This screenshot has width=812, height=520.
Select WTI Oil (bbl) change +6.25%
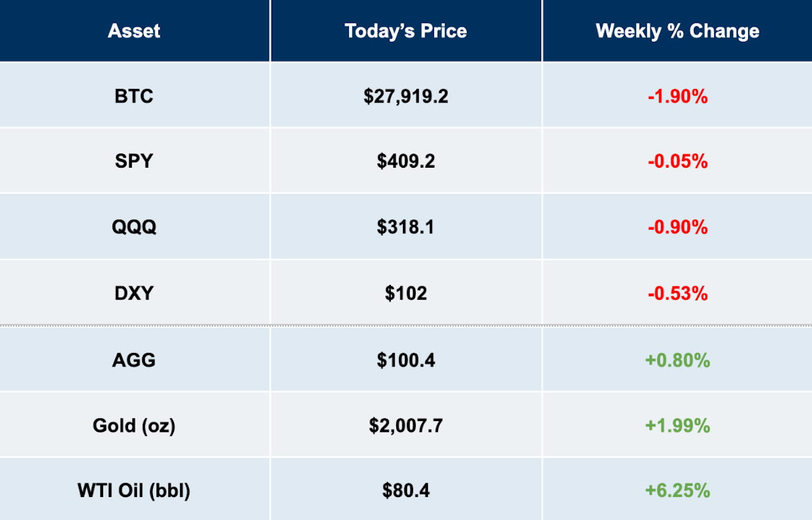677,490
